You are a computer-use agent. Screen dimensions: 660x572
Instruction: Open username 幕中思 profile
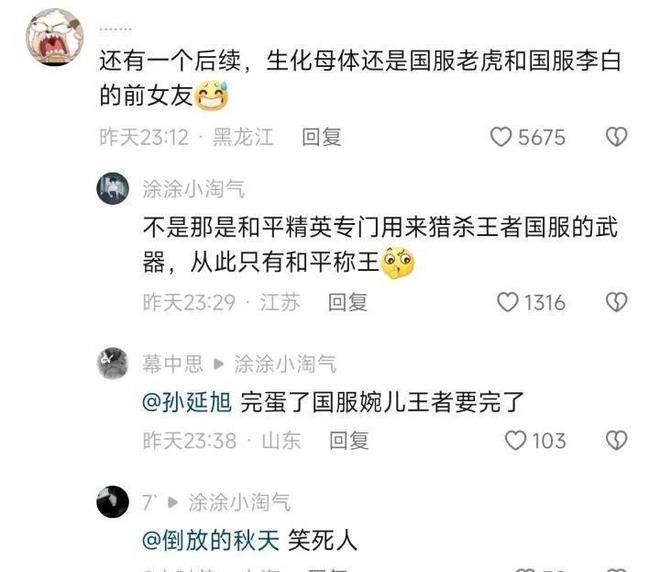[173, 364]
